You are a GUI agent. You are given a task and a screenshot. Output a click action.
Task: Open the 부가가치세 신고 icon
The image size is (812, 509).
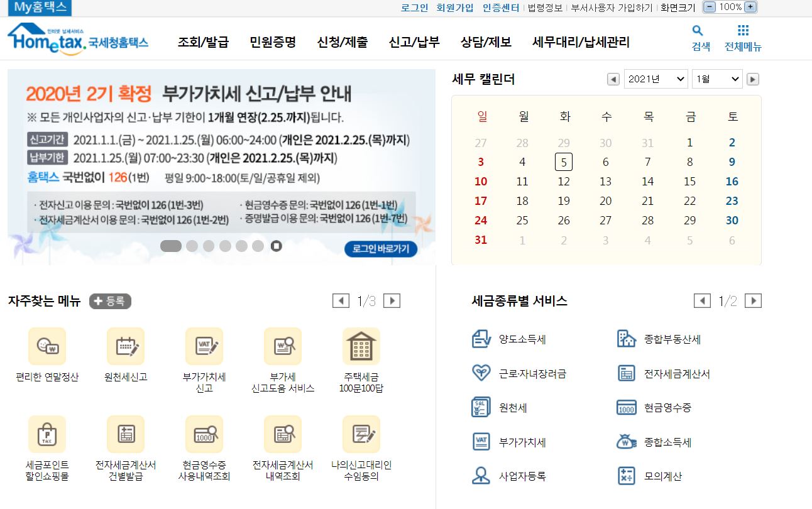[x=204, y=346]
